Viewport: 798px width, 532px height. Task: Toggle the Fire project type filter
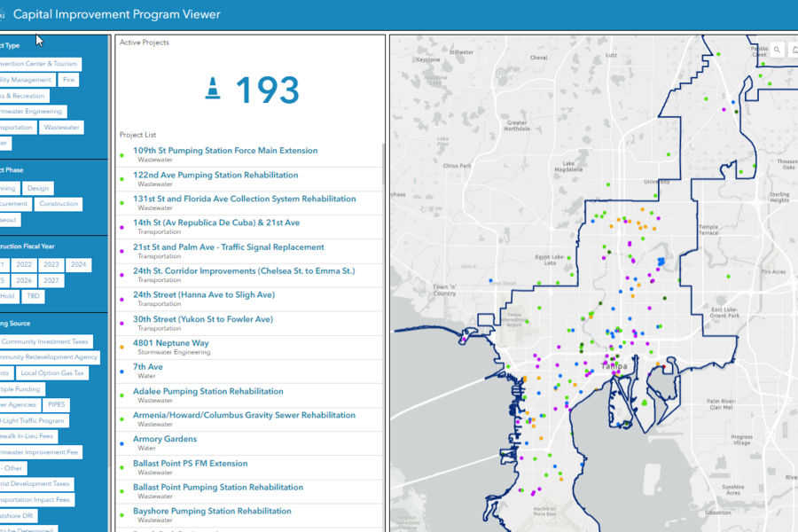69,80
